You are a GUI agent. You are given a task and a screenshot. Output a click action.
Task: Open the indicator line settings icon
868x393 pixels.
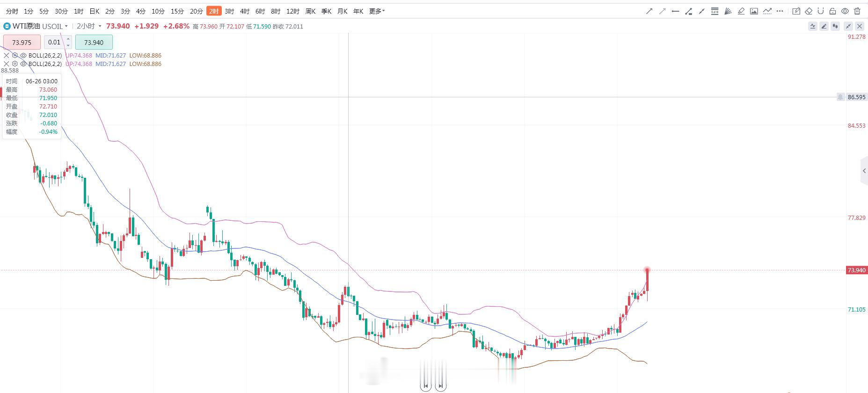(812, 26)
